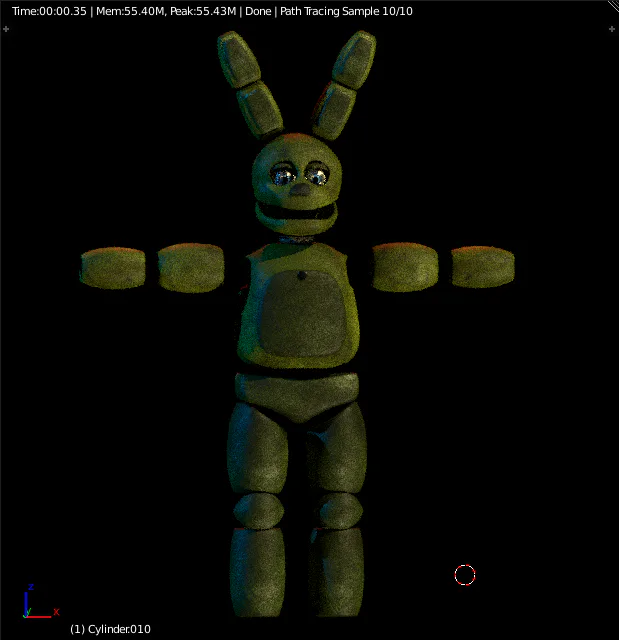Click the rabbit character's head
619x640 pixels.
point(297,183)
